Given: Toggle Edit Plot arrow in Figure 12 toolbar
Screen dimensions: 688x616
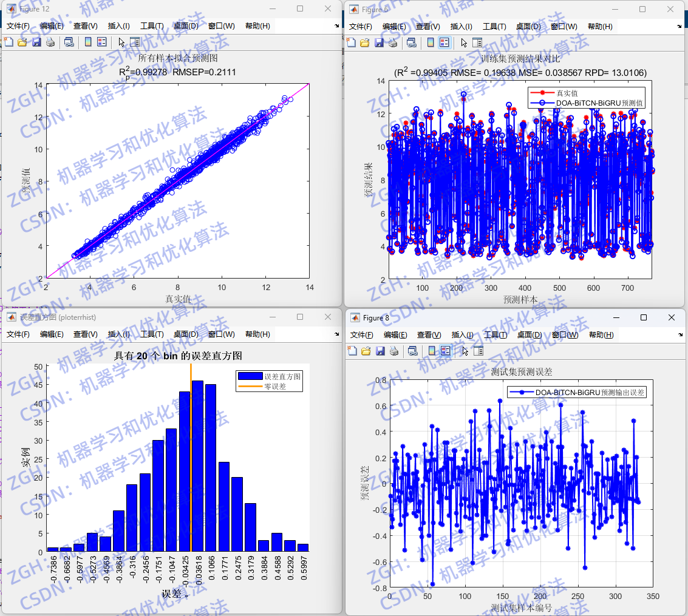Looking at the screenshot, I should (121, 42).
